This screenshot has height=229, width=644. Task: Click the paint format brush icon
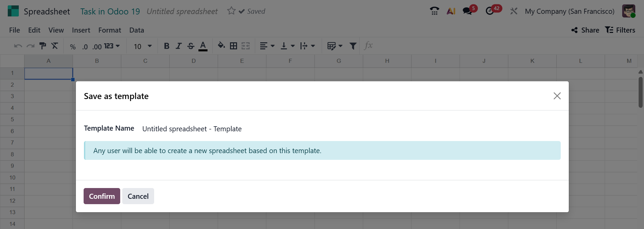point(43,46)
